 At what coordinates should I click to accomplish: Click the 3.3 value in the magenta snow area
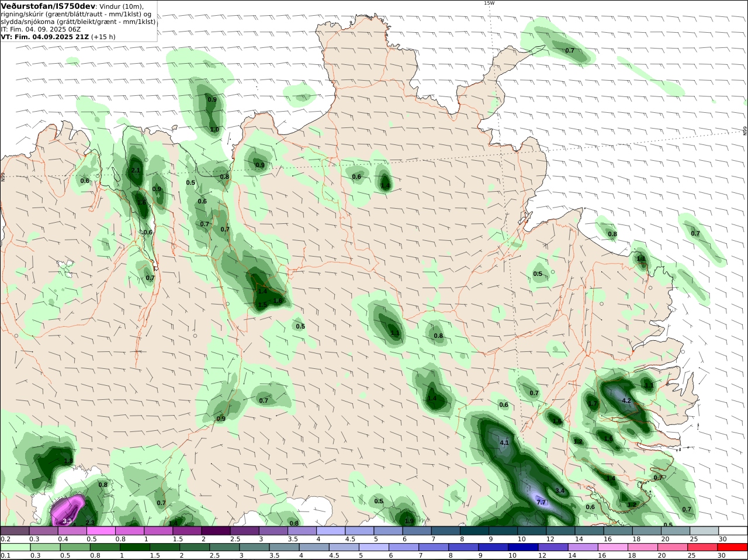click(x=67, y=521)
